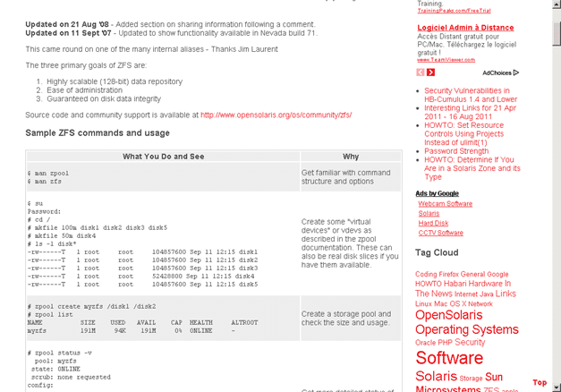The image size is (561, 392).
Task: Select the Links tag
Action: (506, 294)
